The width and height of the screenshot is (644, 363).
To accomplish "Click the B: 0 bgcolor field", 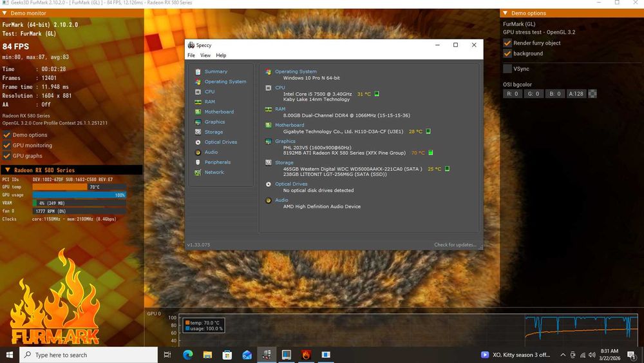I will [555, 93].
